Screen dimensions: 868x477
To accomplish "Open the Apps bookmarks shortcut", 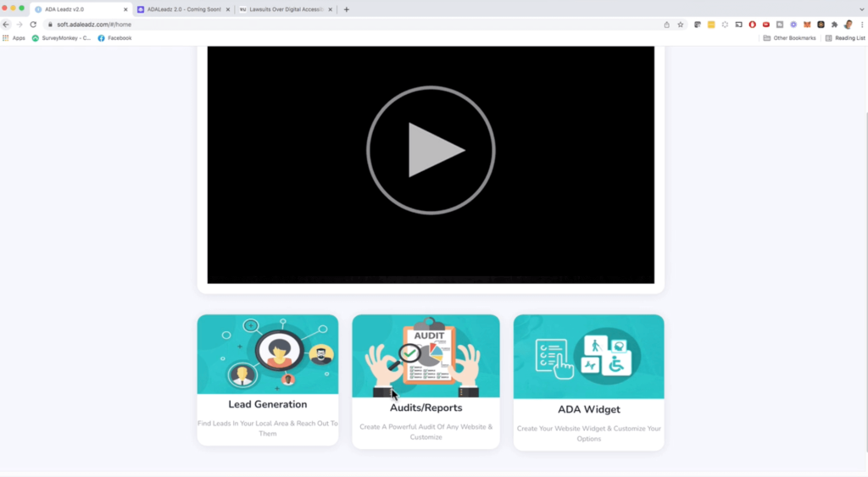I will [x=14, y=38].
